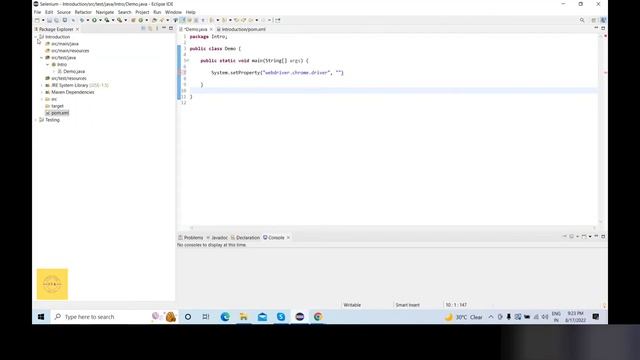This screenshot has height=360, width=640.
Task: Select src/main/resources in Package Explorer
Action: tap(70, 51)
